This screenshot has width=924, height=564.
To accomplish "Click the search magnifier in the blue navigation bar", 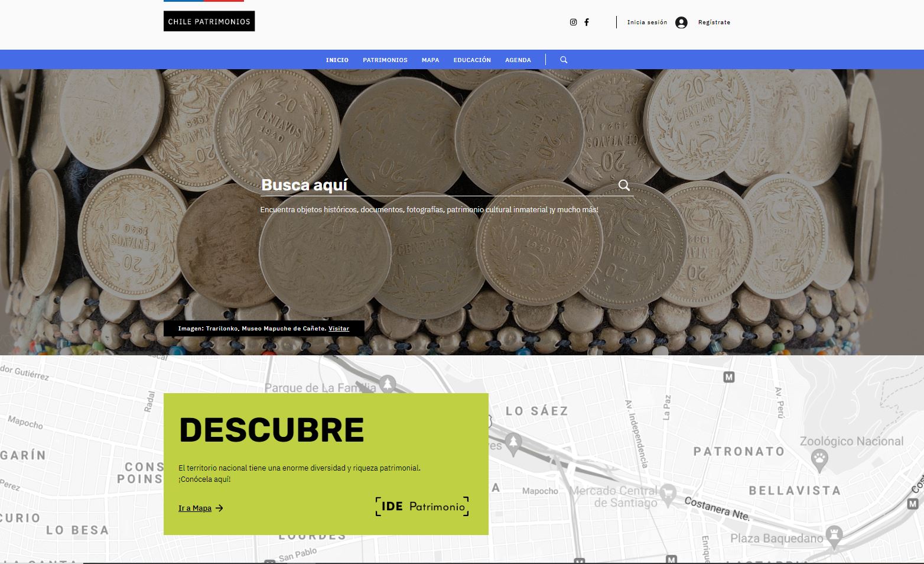I will coord(564,60).
